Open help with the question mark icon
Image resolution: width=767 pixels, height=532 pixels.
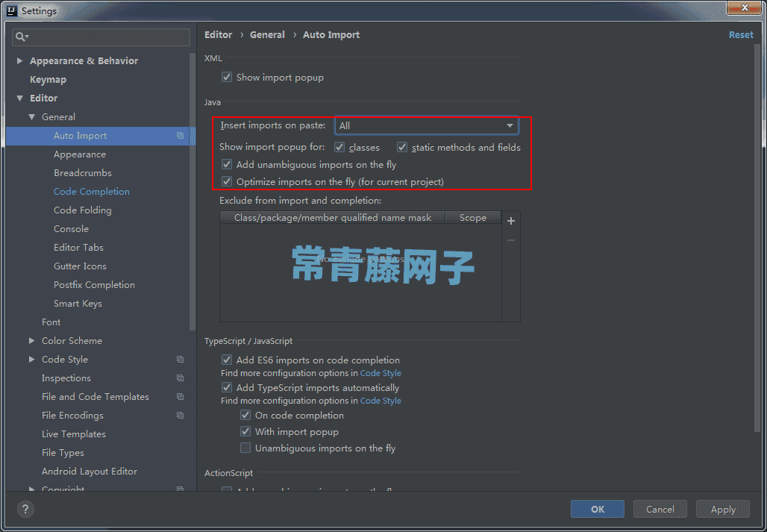coord(25,509)
